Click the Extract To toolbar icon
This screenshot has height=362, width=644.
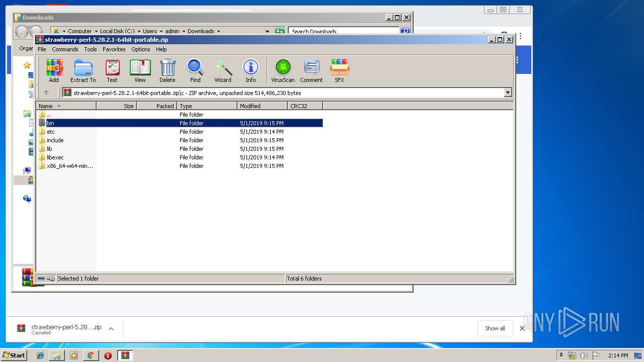(83, 71)
